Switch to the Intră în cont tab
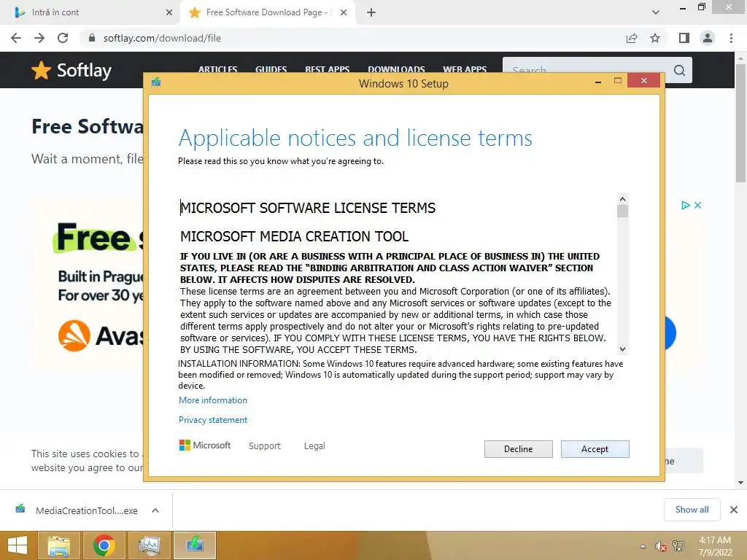The height and width of the screenshot is (560, 747). pyautogui.click(x=90, y=12)
